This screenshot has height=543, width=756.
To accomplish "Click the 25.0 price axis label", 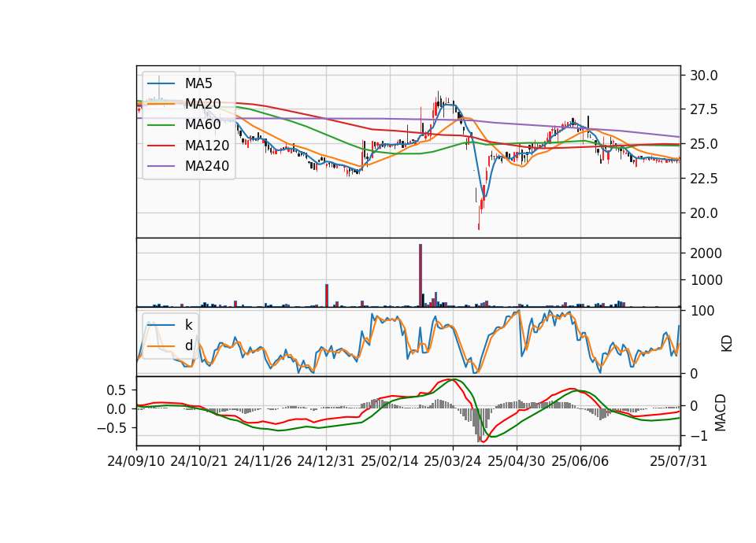I will [704, 144].
